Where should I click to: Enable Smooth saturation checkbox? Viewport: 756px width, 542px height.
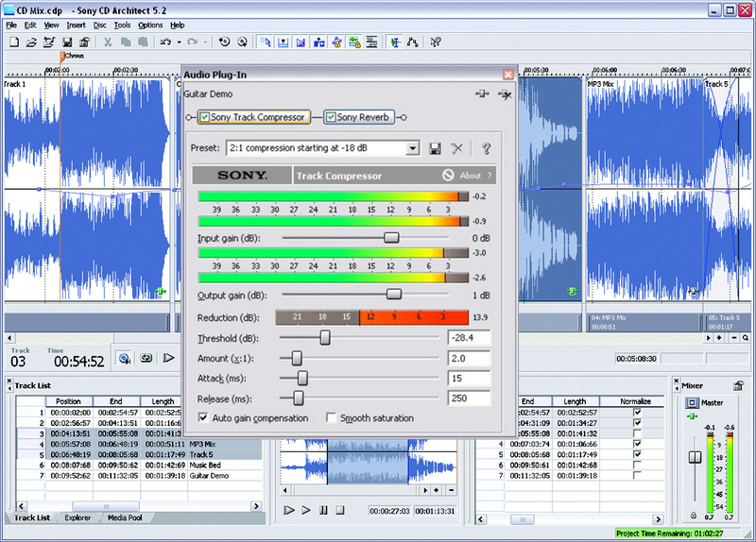coord(331,417)
